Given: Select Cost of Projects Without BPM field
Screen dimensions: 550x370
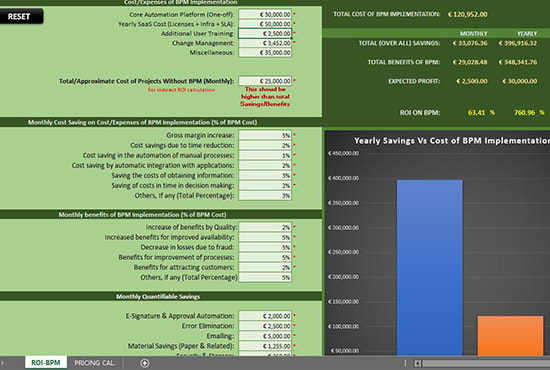Looking at the screenshot, I should 265,81.
